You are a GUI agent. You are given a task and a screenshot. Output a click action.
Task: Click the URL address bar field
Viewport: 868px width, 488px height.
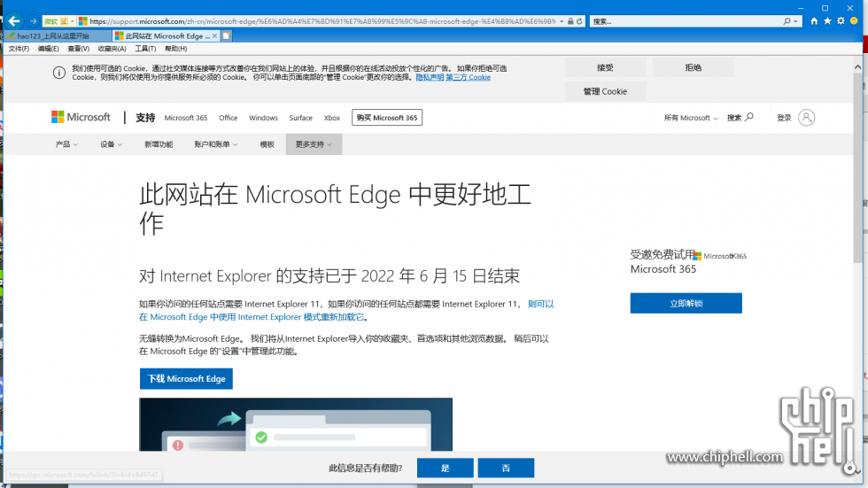[322, 21]
